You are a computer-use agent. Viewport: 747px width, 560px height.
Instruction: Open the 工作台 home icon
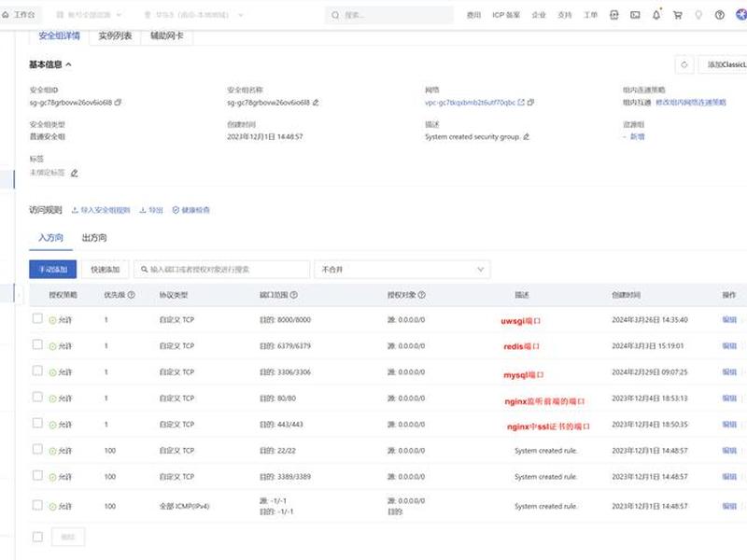(x=6, y=15)
